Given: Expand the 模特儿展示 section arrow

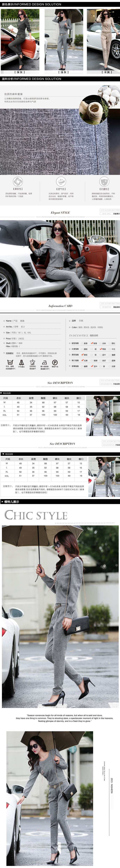Looking at the screenshot, I should 2,501.
